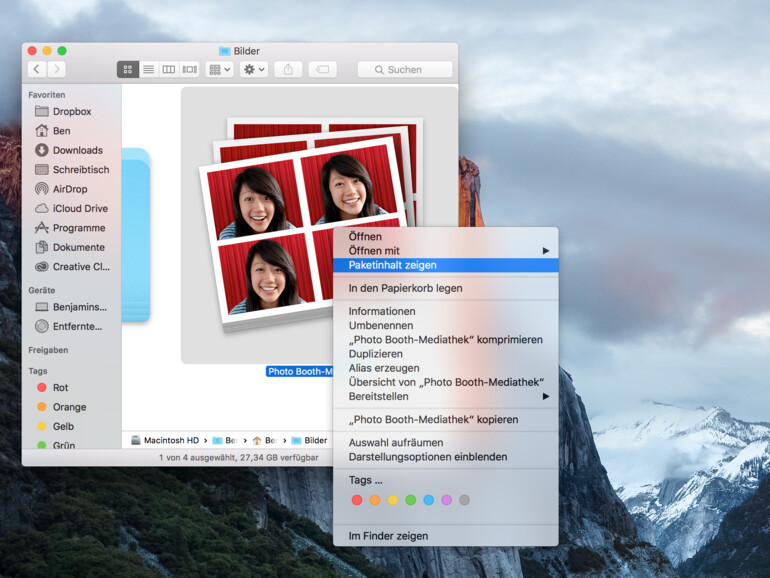Filter by the Orange tag in sidebar
This screenshot has width=770, height=578.
point(72,407)
